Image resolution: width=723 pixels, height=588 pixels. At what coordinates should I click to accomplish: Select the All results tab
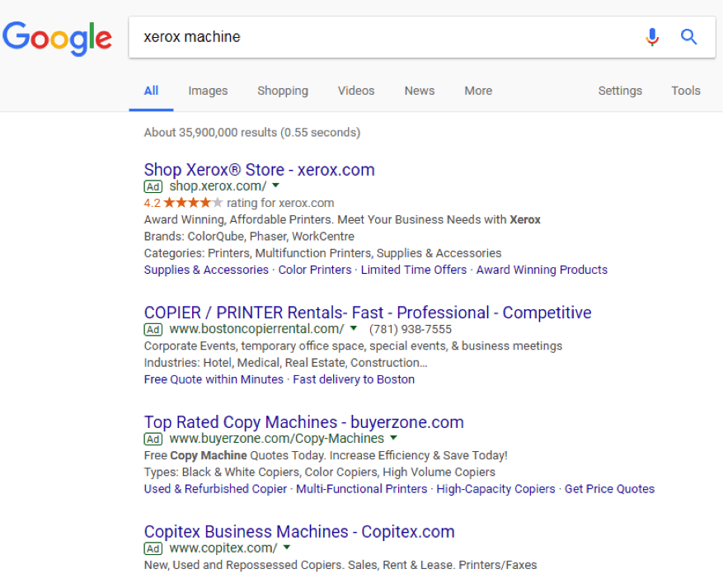(x=151, y=91)
